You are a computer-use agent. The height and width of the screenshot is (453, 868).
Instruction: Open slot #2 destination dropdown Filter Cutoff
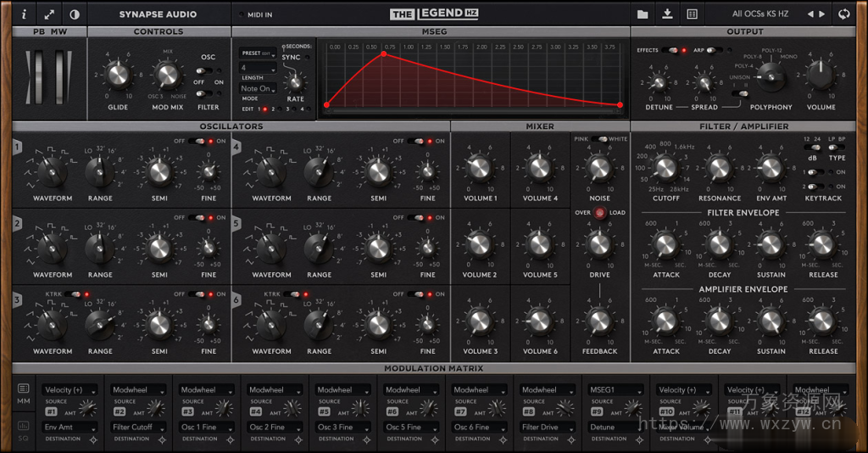pyautogui.click(x=138, y=428)
